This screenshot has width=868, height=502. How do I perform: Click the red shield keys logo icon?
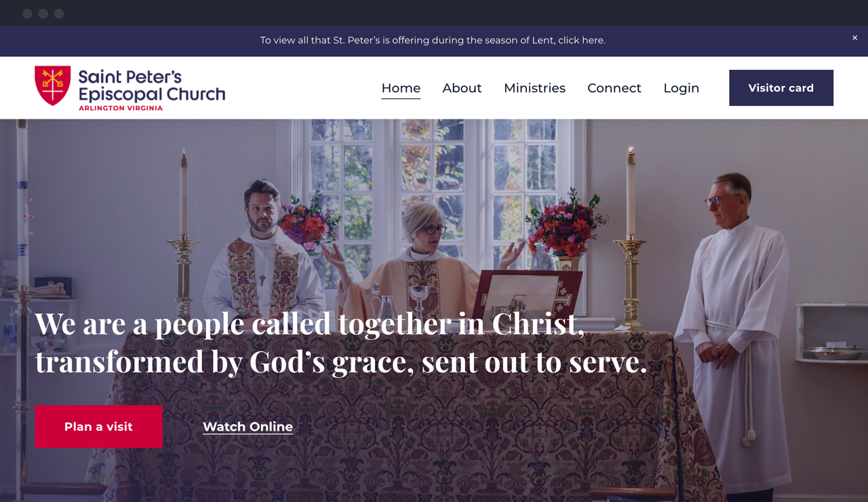point(53,85)
